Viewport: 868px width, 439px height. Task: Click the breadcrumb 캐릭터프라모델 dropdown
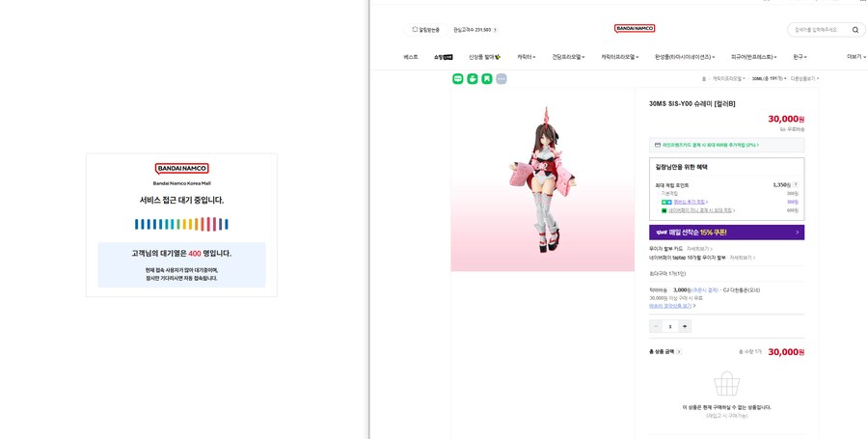(x=728, y=78)
